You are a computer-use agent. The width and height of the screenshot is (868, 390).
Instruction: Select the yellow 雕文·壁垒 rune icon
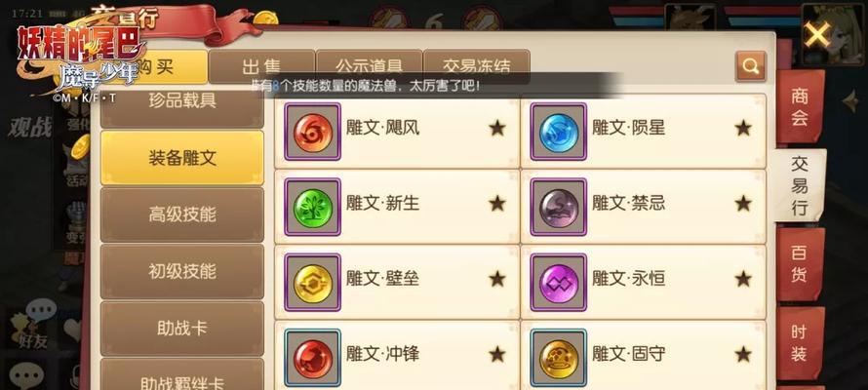[312, 283]
